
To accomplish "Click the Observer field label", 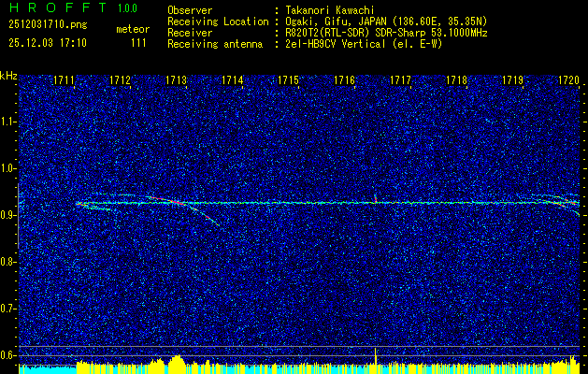I will click(x=190, y=10).
